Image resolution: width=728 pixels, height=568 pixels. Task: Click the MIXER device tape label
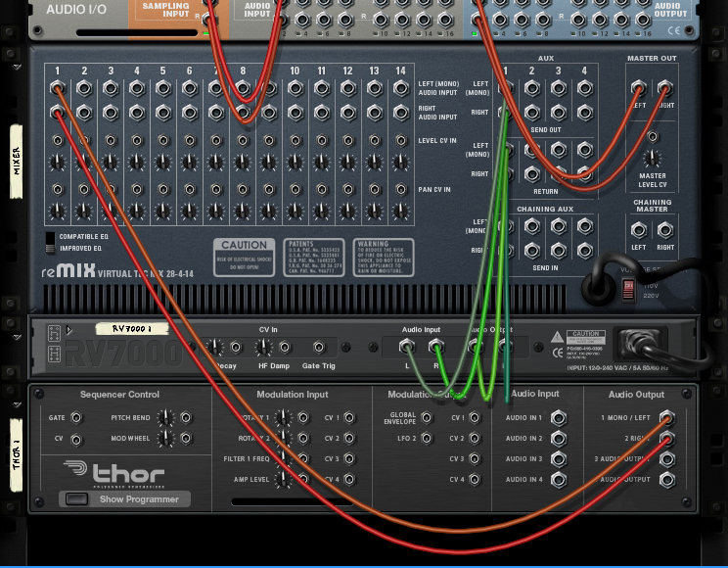[17, 161]
